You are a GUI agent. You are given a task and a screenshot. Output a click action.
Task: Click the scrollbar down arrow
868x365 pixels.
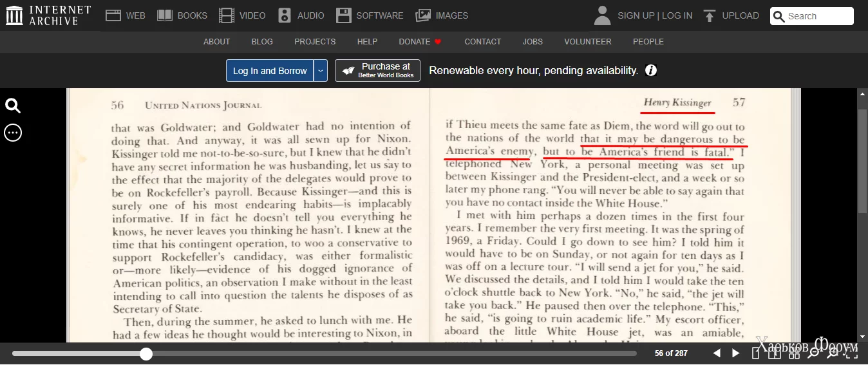pos(863,337)
